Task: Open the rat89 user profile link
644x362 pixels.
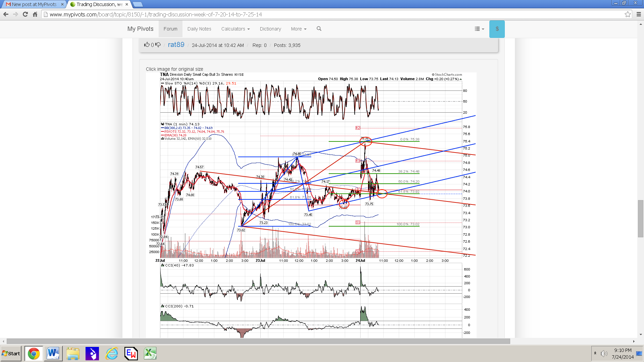Action: 176,45
